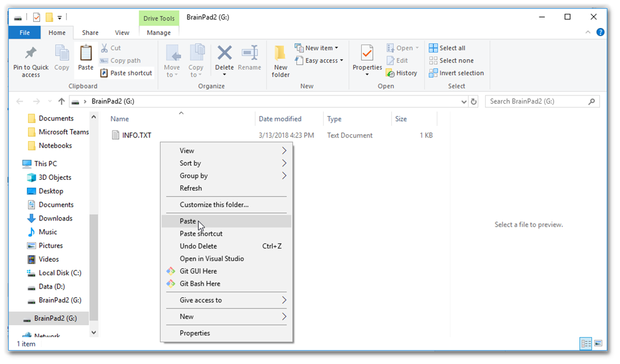
Task: Click the Pin to Quick access icon
Action: coord(30,54)
